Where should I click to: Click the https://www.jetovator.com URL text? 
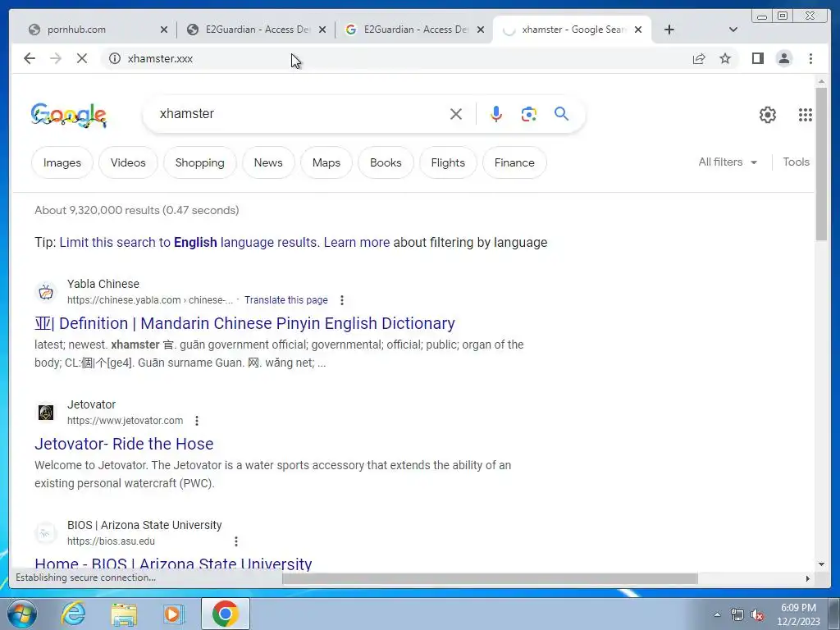tap(125, 421)
